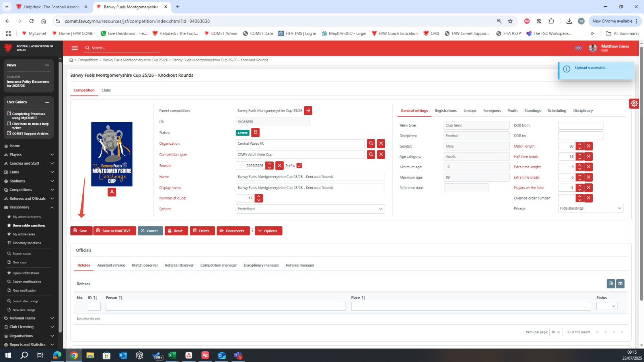Open parent competition via red arrow icon
The width and height of the screenshot is (644, 362).
tap(308, 111)
